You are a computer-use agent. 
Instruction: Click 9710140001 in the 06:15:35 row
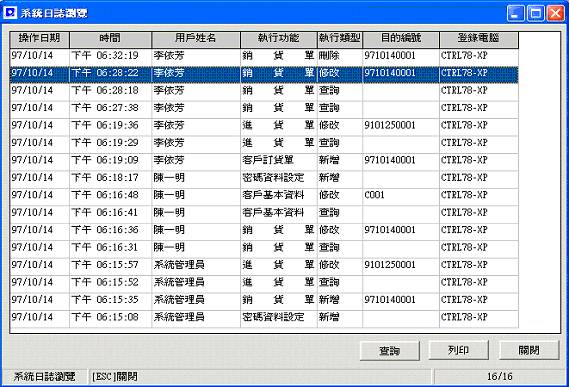390,300
